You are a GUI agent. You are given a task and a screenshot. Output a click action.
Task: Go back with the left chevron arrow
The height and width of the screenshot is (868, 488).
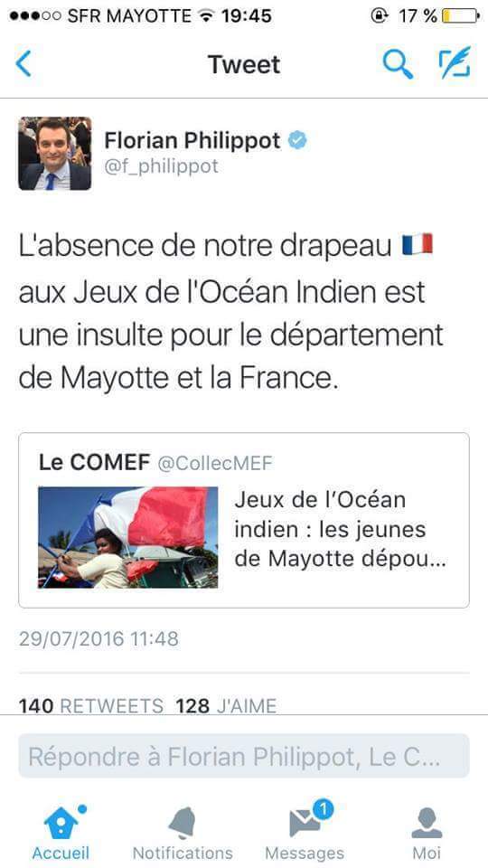point(23,63)
